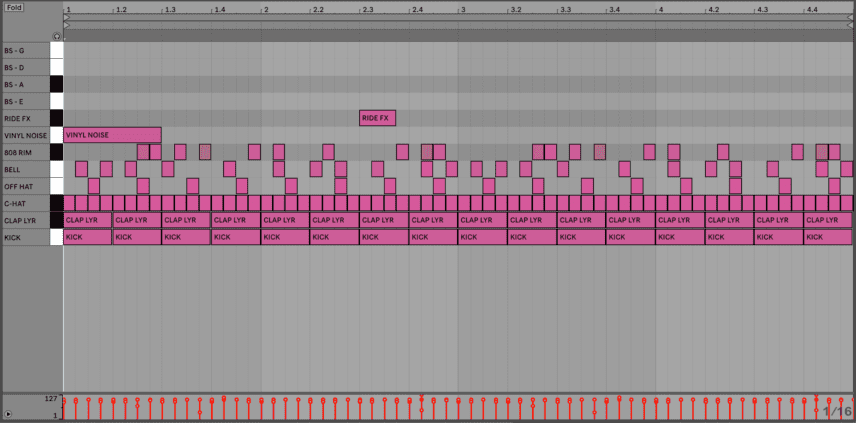Click the 2.3 beat marker on the ruler
Image resolution: width=856 pixels, height=423 pixels.
(x=368, y=10)
